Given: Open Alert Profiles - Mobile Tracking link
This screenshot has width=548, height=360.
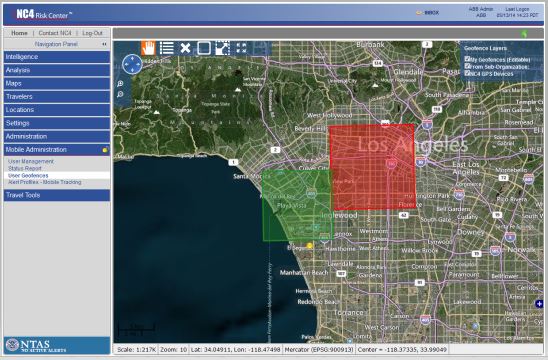Looking at the screenshot, I should 45,182.
